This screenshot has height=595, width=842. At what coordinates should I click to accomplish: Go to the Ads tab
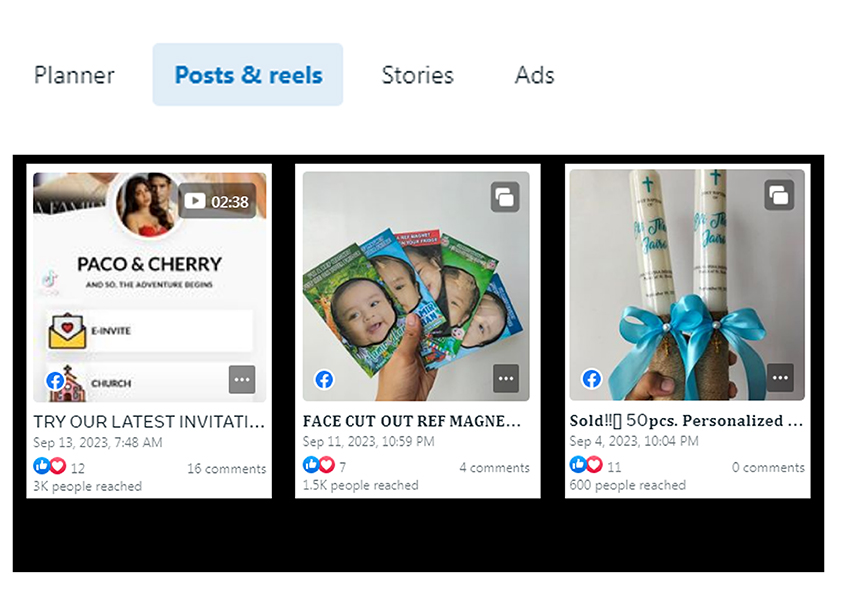(x=534, y=75)
